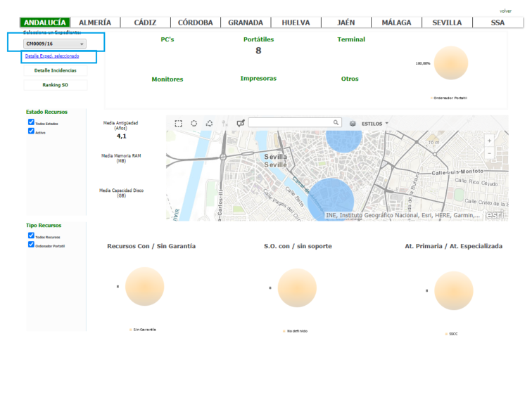Open the expediente CM0009/16 dropdown

point(55,44)
